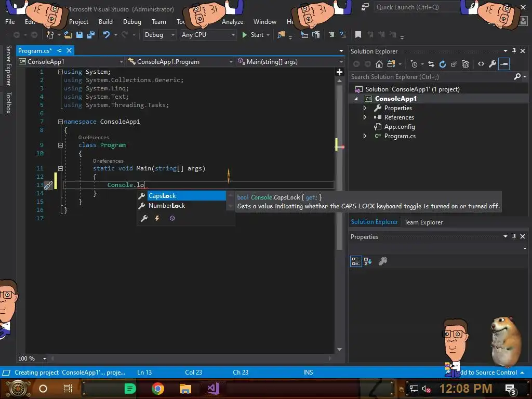Click the Home icon in Solution Explorer
The height and width of the screenshot is (399, 532).
[x=379, y=64]
